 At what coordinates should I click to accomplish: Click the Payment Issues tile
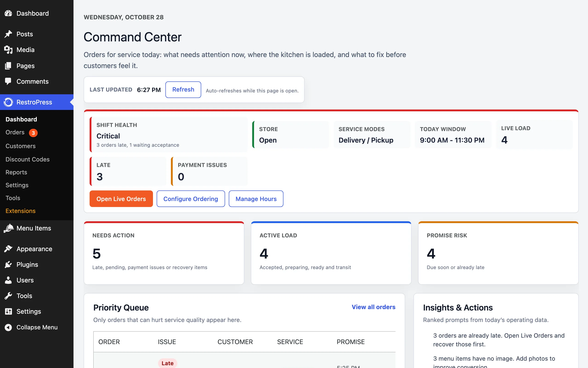click(x=209, y=171)
